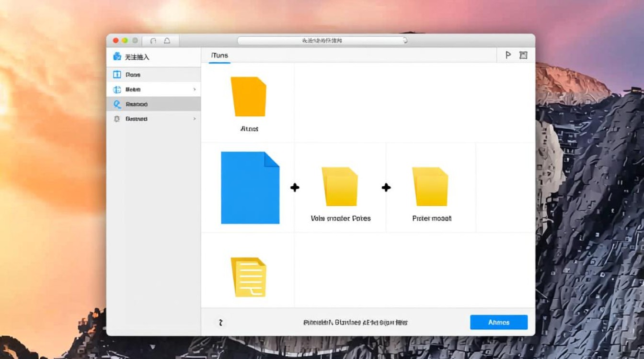644x359 pixels.
Task: Expand the Bustwed sidebar section
Action: [195, 119]
